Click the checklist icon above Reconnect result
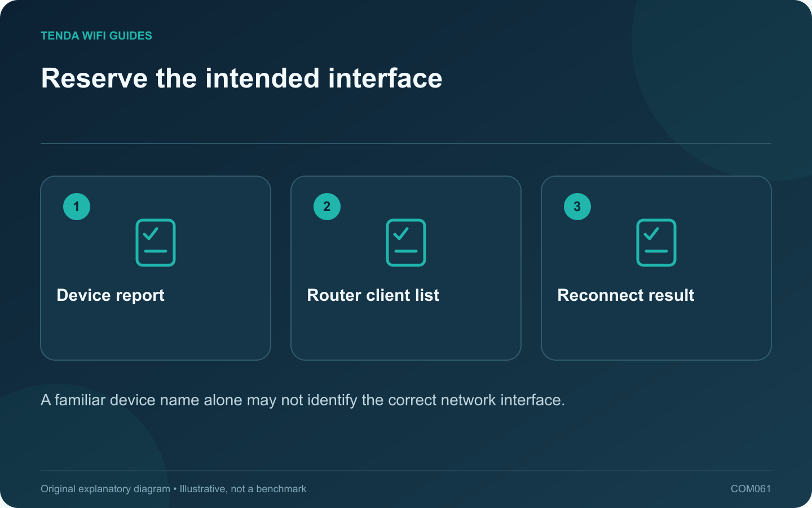This screenshot has height=508, width=812. (x=656, y=243)
